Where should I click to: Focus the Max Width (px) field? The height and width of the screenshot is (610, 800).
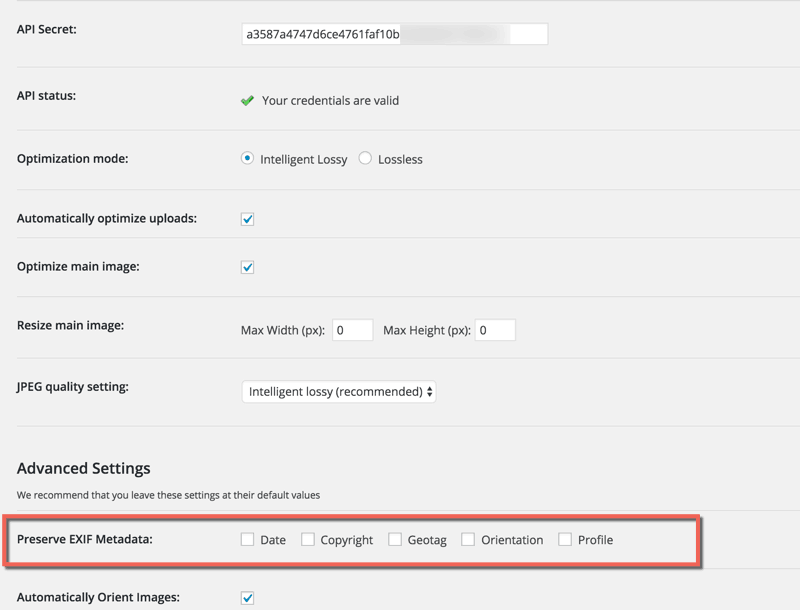pyautogui.click(x=352, y=330)
